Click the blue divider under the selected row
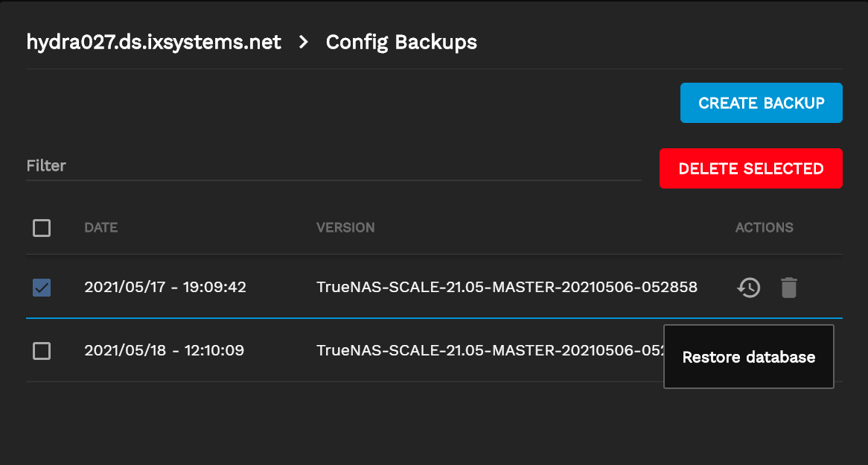The height and width of the screenshot is (465, 868). tap(342, 318)
